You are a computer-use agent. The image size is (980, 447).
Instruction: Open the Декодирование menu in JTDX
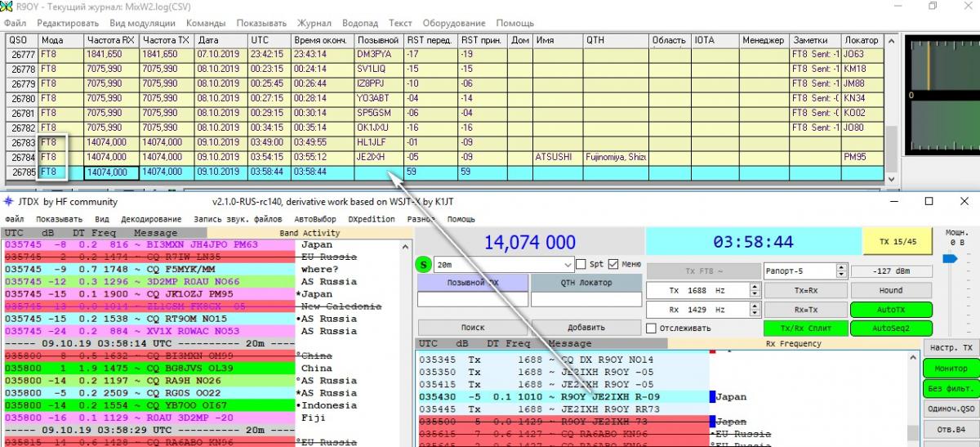pos(151,219)
